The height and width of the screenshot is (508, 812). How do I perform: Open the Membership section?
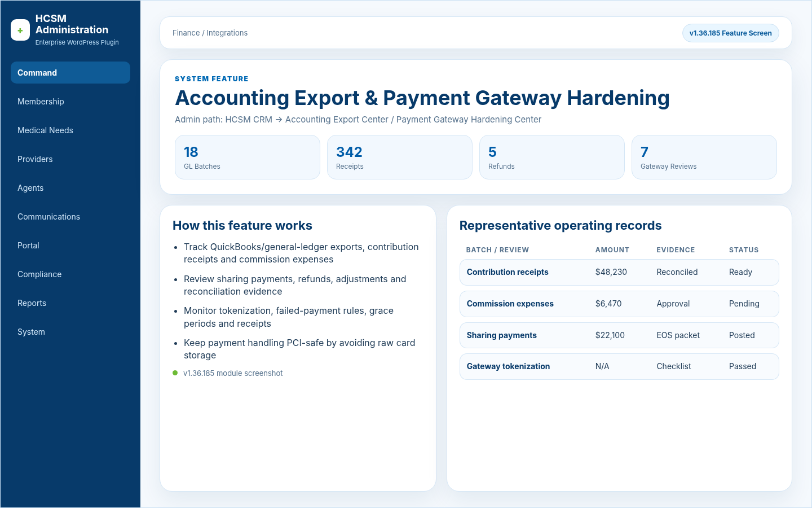coord(70,102)
